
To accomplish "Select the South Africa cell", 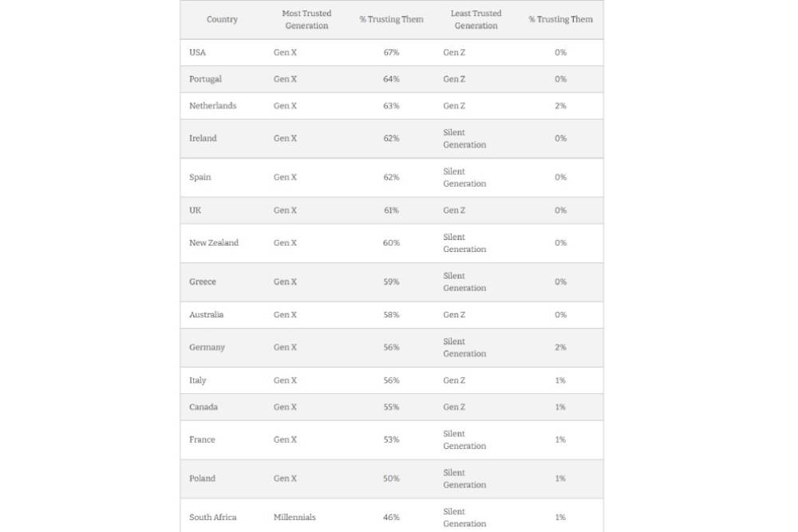I will 213,518.
